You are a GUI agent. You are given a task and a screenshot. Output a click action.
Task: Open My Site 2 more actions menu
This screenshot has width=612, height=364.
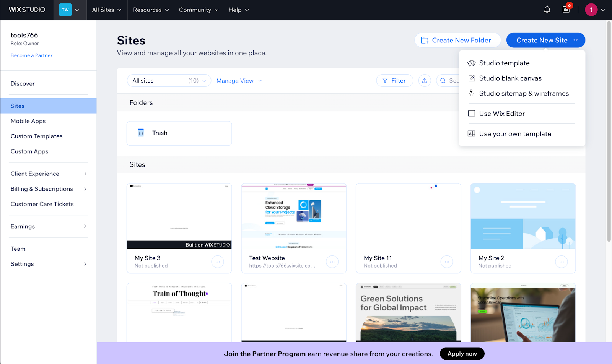[562, 262]
